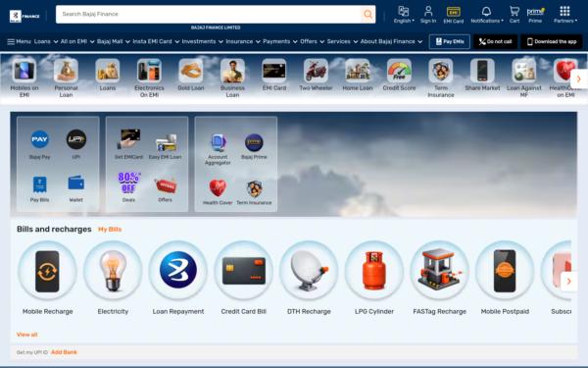Expand the Bajaj Mall dropdown
The width and height of the screenshot is (588, 368).
coord(114,41)
